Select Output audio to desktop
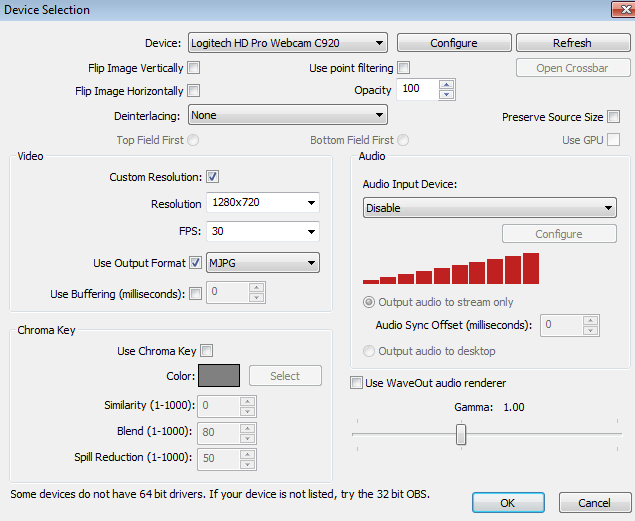 pos(369,351)
